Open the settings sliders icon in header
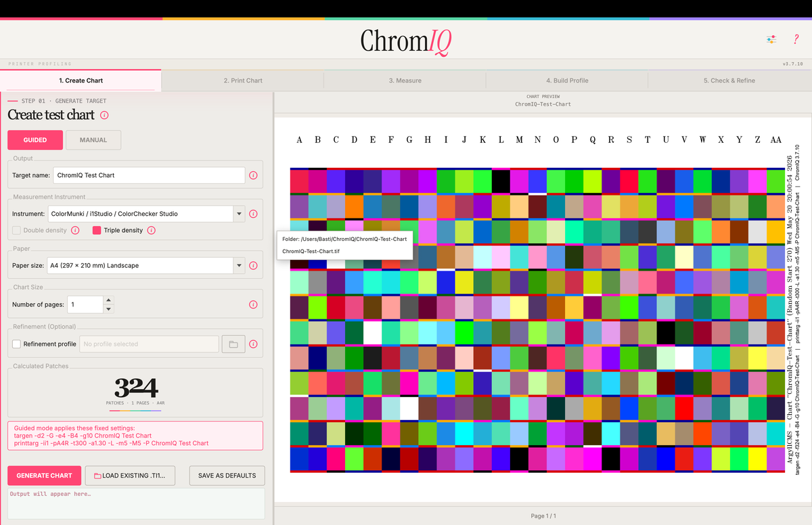 (x=771, y=39)
